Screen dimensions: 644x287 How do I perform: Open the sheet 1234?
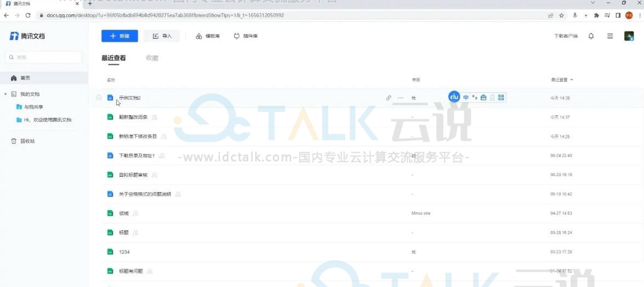point(124,252)
